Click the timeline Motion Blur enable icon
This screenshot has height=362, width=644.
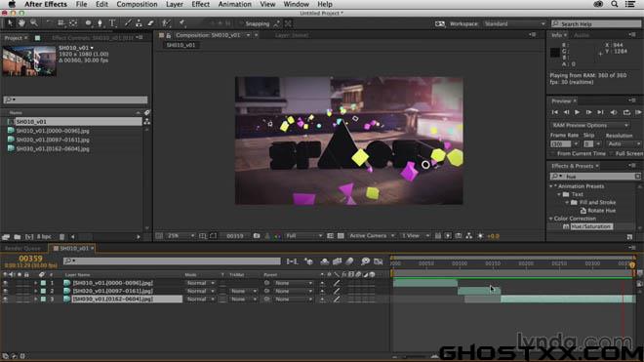[349, 261]
